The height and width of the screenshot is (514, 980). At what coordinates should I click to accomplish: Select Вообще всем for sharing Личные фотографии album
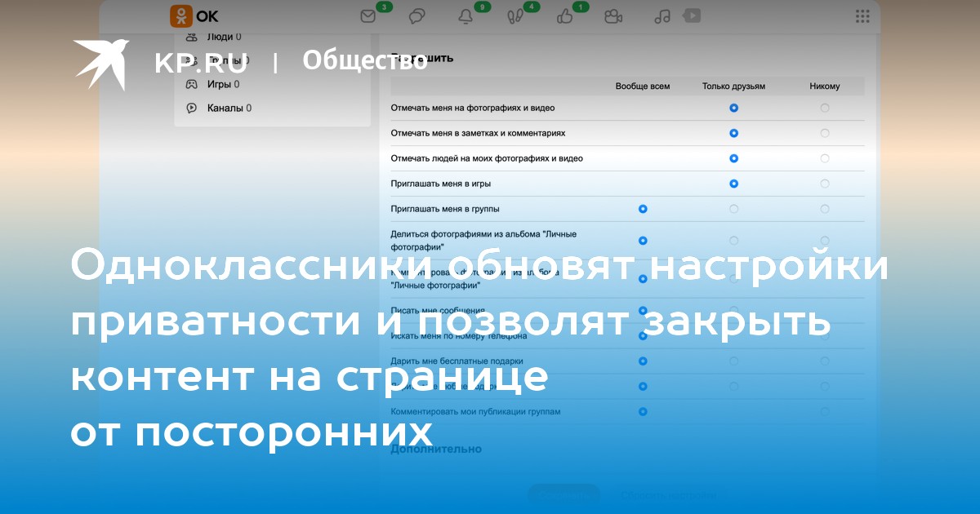pos(643,241)
